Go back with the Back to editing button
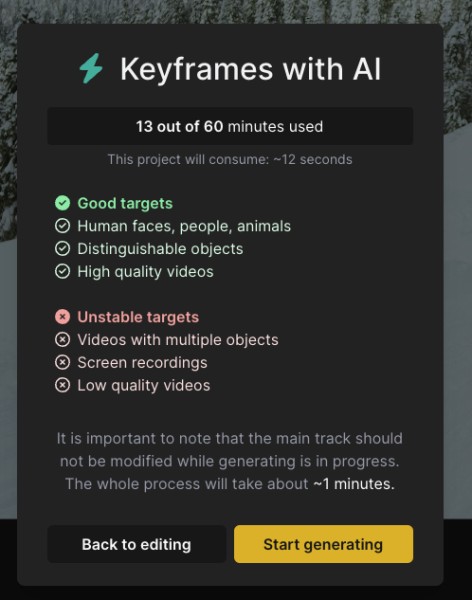The height and width of the screenshot is (600, 472). 137,544
